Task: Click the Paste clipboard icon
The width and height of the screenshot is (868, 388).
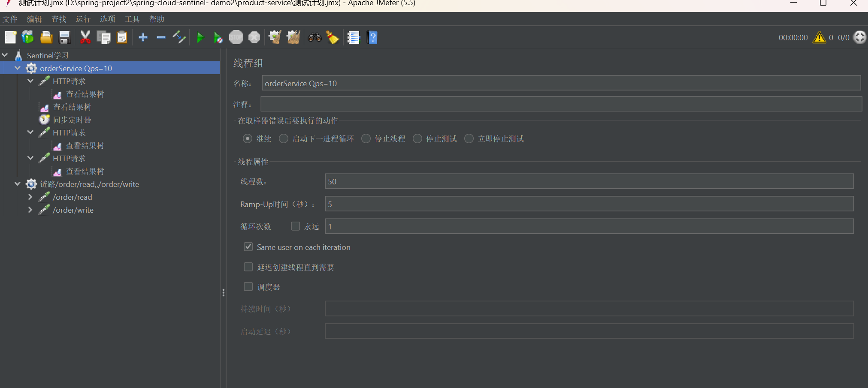Action: pyautogui.click(x=122, y=37)
